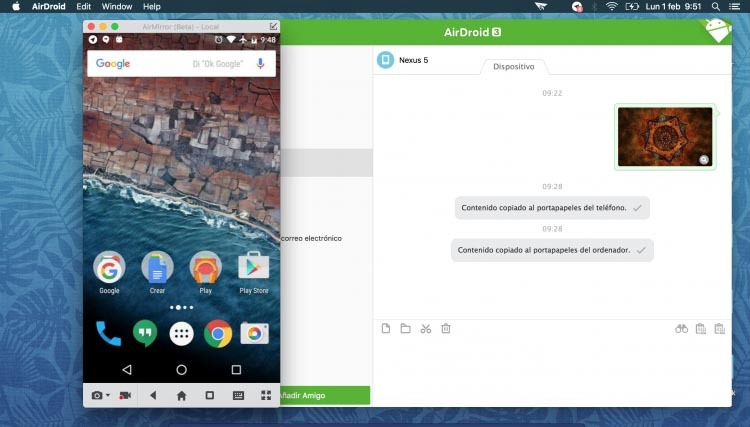Click the Android robot logo corner icon
The width and height of the screenshot is (750, 427).
(718, 30)
